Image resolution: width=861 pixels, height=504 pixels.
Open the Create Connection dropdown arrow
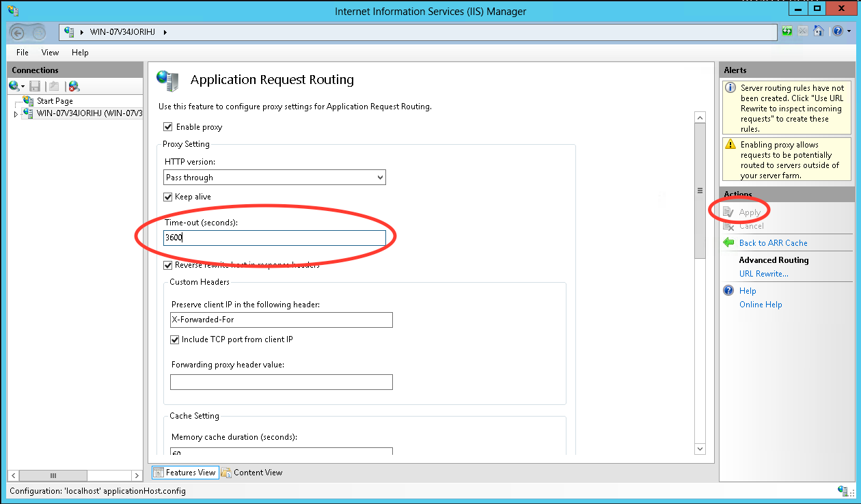pyautogui.click(x=23, y=86)
